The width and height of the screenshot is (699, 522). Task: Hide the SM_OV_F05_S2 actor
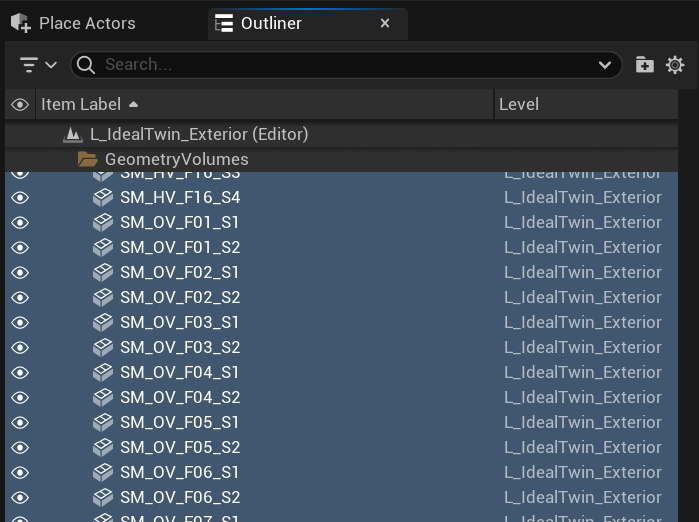[x=20, y=447]
